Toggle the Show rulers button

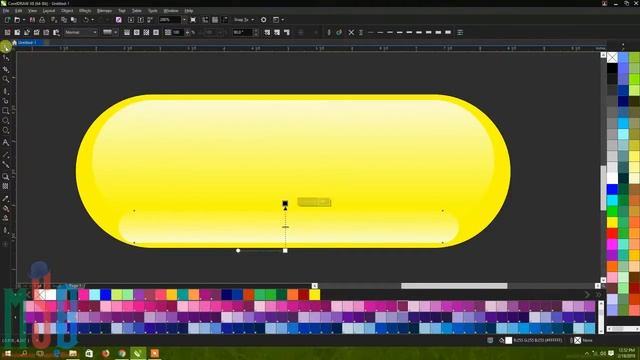(205, 20)
